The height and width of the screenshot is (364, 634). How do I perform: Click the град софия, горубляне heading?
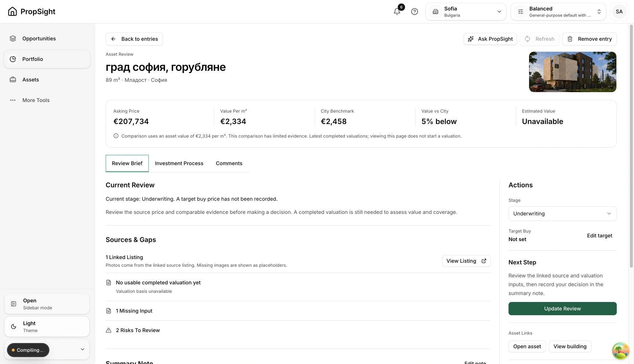[x=165, y=67]
